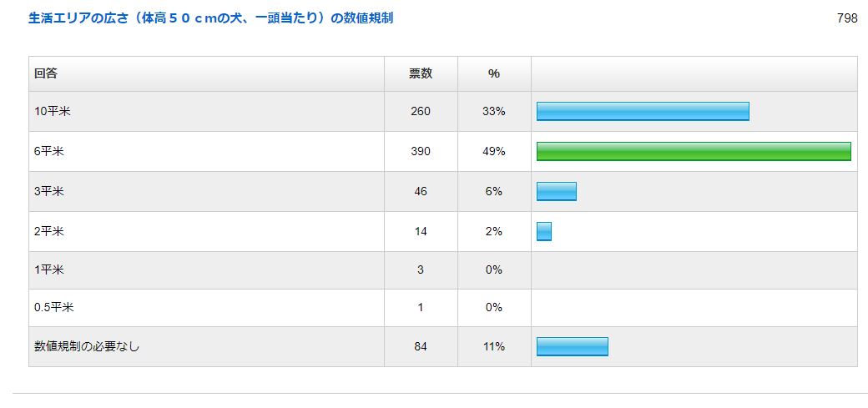The height and width of the screenshot is (408, 868).
Task: Click the total count 798
Action: click(x=847, y=18)
